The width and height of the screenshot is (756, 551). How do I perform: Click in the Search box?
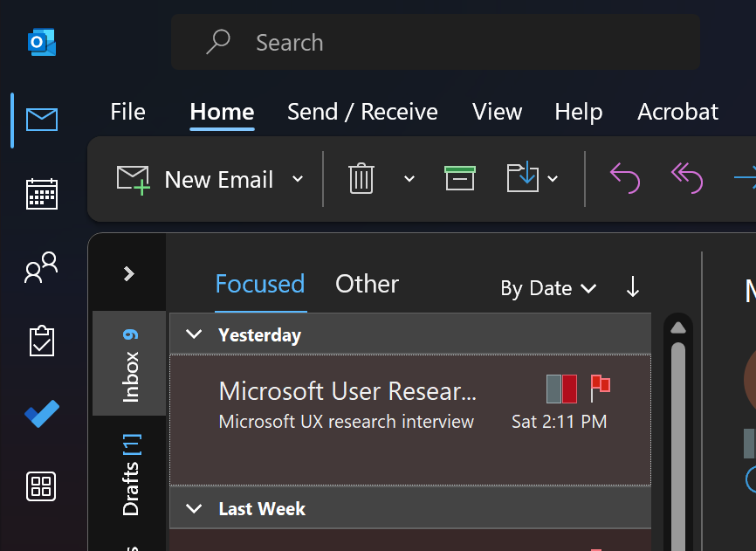tap(436, 42)
